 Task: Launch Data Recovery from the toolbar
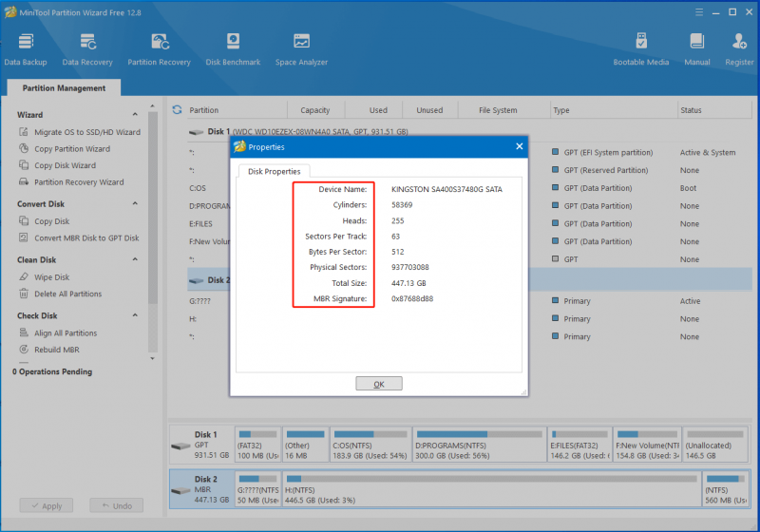pos(87,48)
